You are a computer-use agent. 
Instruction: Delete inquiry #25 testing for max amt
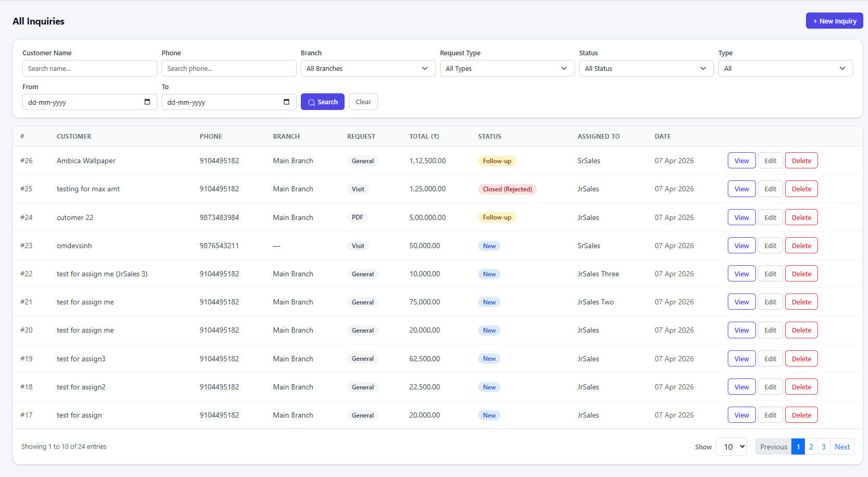pyautogui.click(x=801, y=189)
